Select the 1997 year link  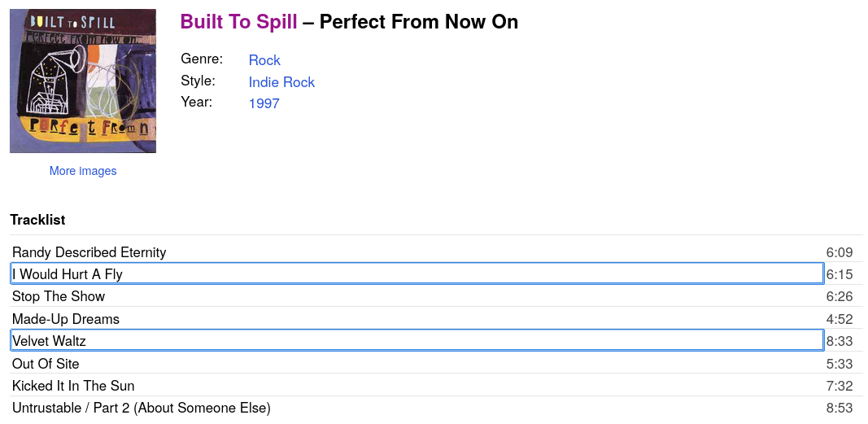pos(264,103)
